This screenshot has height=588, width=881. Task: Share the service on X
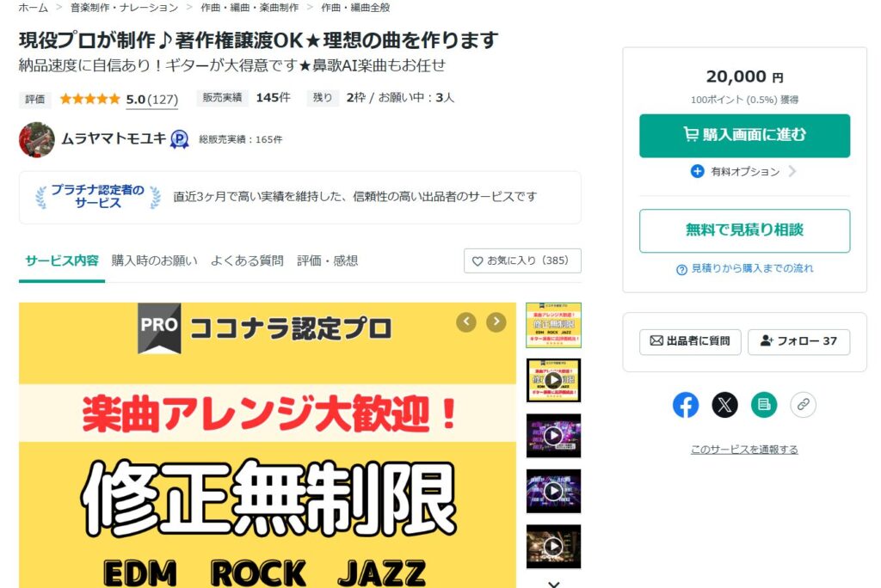724,405
